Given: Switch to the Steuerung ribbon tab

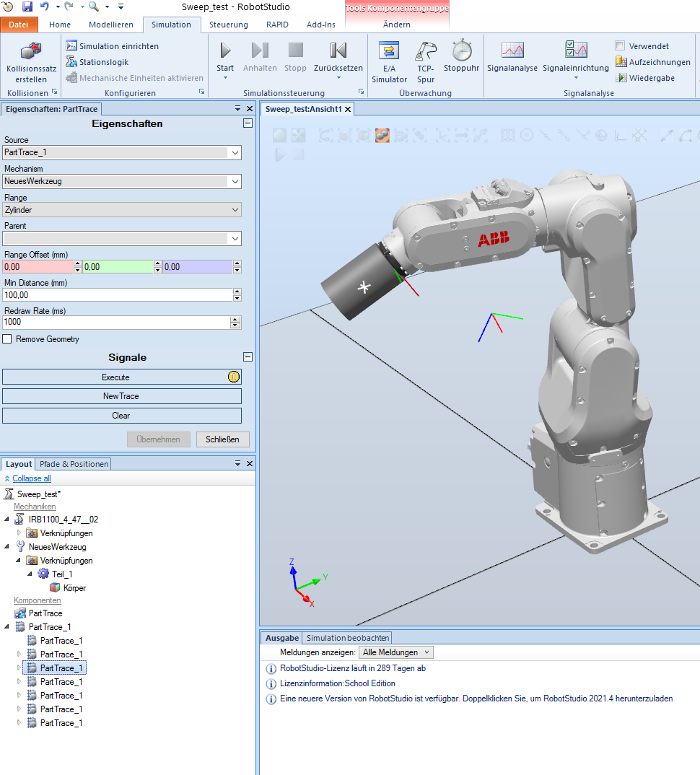Looking at the screenshot, I should (x=229, y=25).
